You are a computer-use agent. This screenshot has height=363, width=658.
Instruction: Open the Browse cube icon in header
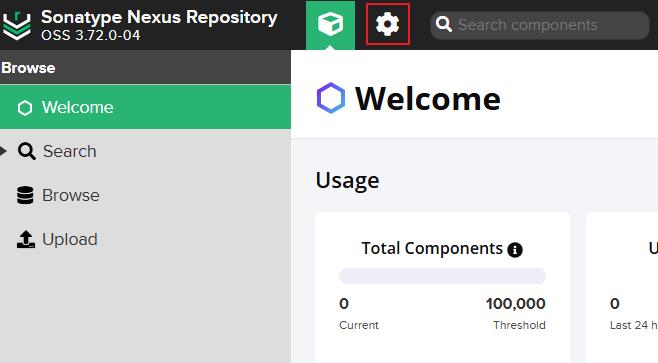click(330, 25)
